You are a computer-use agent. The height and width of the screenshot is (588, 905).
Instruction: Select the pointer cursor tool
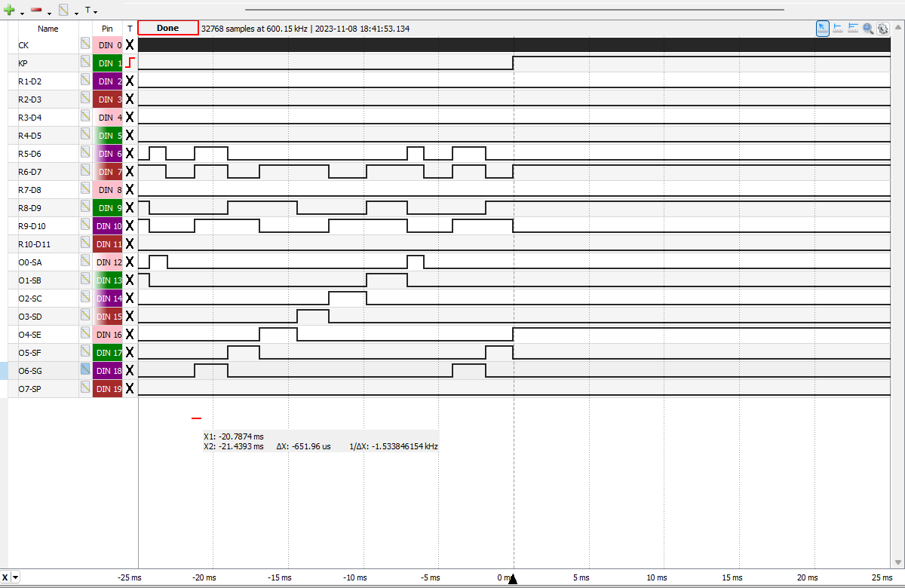click(823, 28)
